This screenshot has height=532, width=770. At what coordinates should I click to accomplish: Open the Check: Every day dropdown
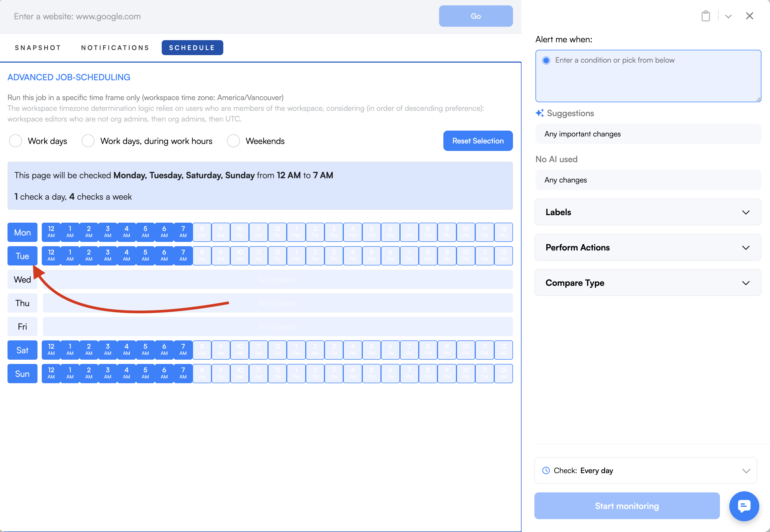point(645,470)
